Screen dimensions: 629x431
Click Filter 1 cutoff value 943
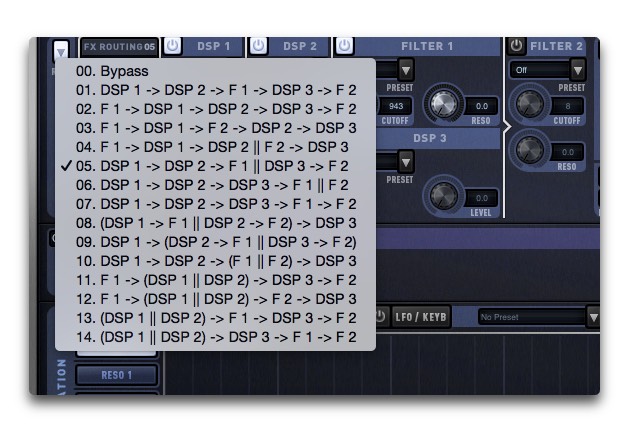coord(396,106)
